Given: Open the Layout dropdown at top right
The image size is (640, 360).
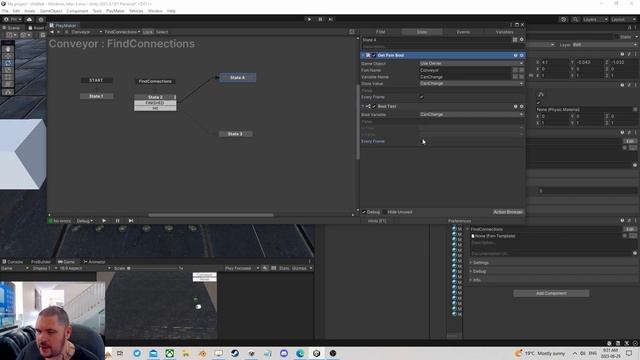Looking at the screenshot, I should tap(624, 19).
